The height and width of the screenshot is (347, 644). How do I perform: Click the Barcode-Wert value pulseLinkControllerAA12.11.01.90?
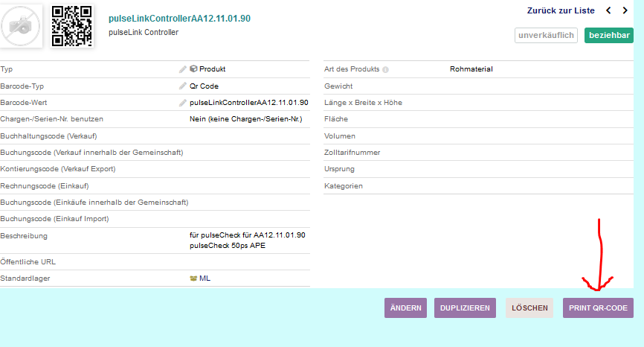[x=249, y=102]
